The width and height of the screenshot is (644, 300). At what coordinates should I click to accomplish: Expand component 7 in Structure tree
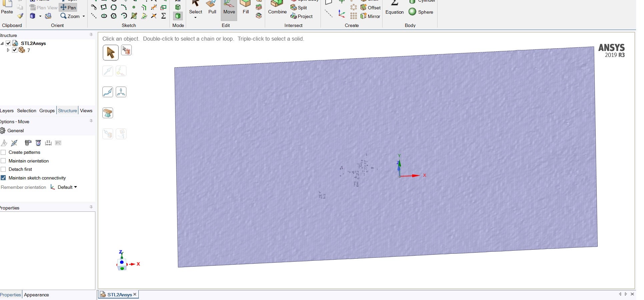[8, 50]
